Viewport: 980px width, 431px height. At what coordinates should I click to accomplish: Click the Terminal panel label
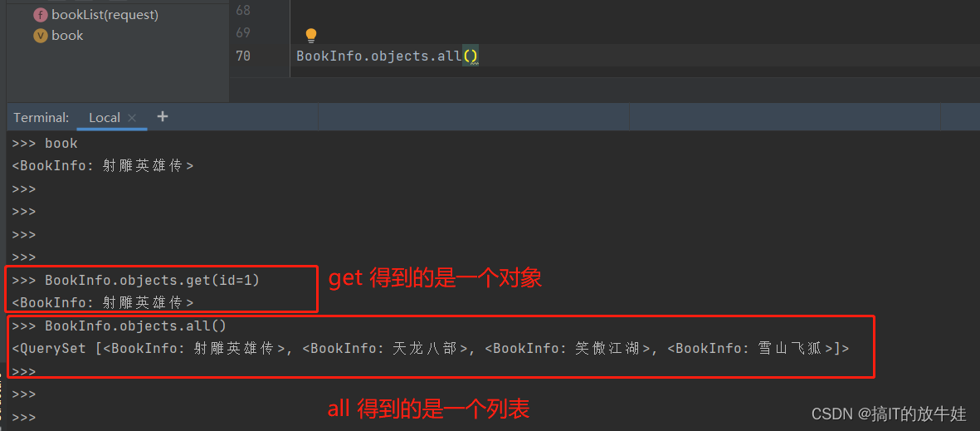coord(41,118)
